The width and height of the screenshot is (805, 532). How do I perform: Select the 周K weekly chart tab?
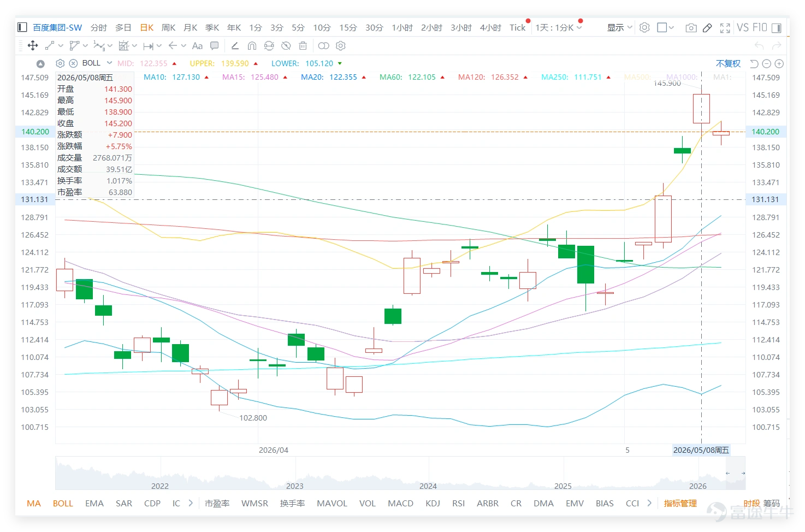tap(168, 27)
